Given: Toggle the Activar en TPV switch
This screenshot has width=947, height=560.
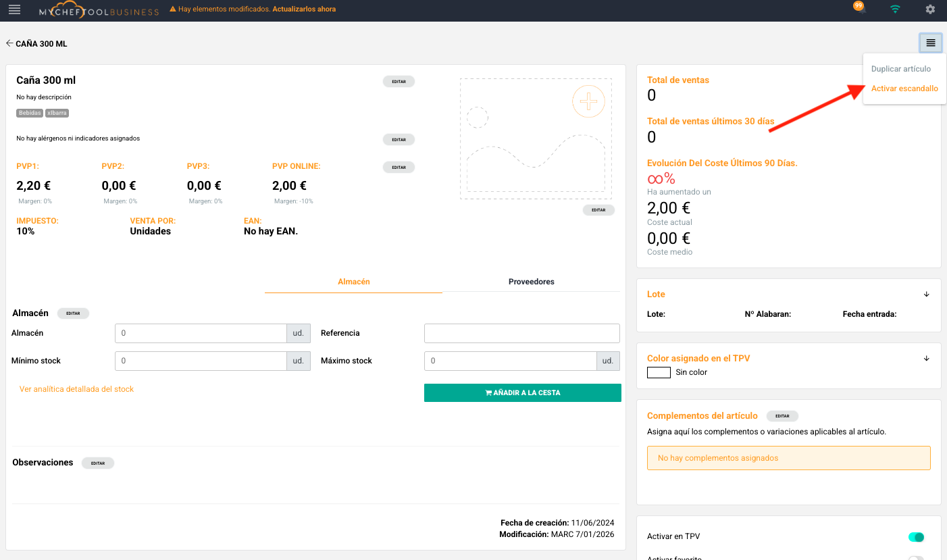Looking at the screenshot, I should pyautogui.click(x=916, y=537).
